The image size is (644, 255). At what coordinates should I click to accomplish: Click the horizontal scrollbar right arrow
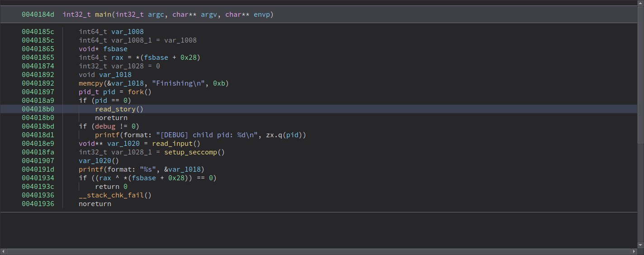[634, 251]
